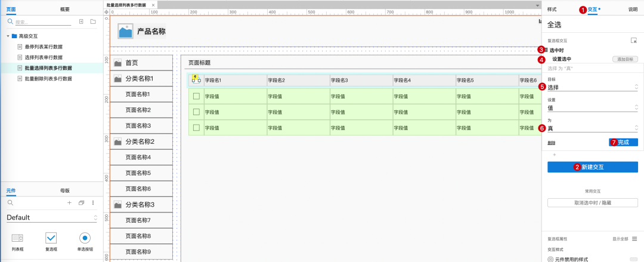Click the image icon beside 分类名称3
This screenshot has height=262, width=644.
118,205
